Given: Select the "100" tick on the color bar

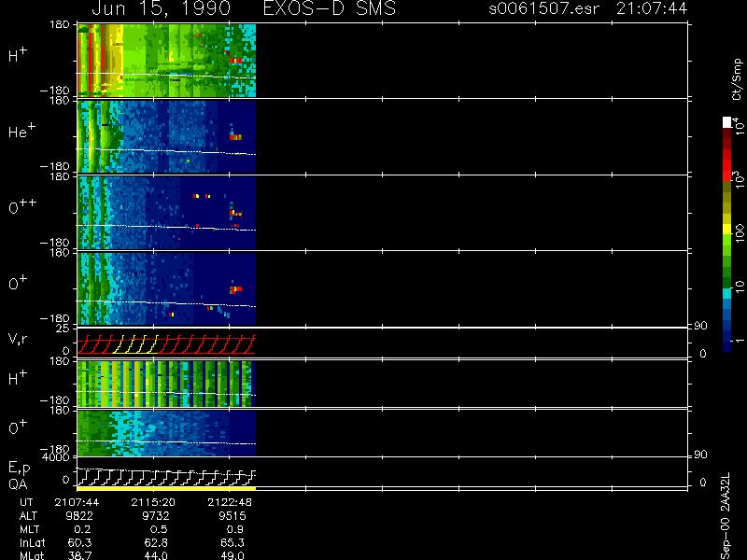Looking at the screenshot, I should [739, 232].
